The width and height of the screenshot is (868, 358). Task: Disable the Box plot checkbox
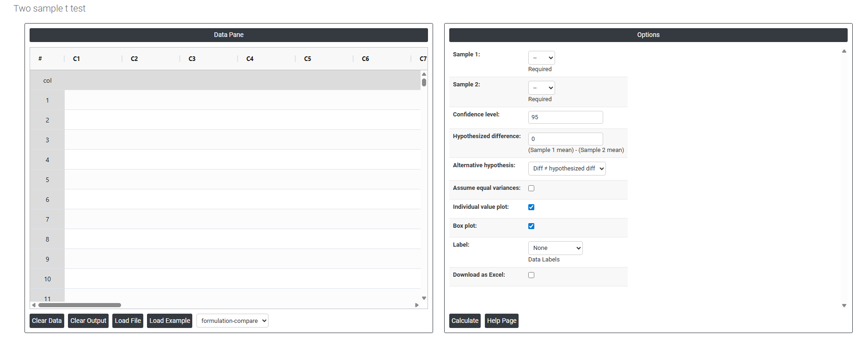pyautogui.click(x=531, y=226)
